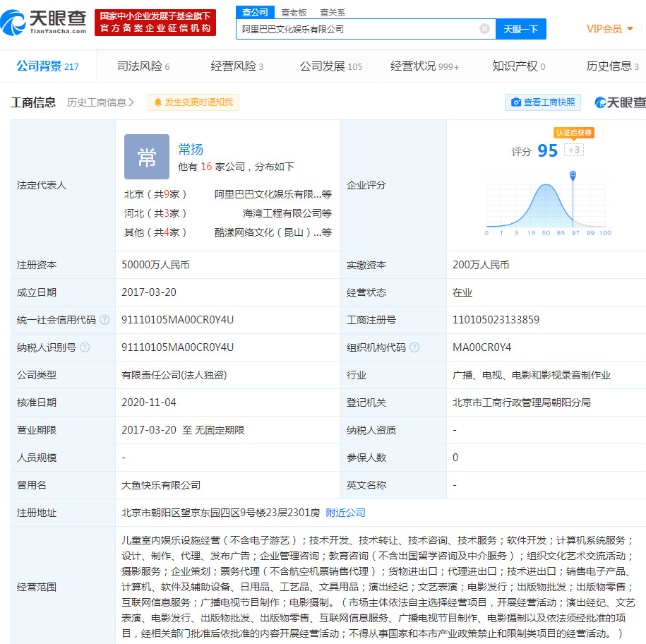The width and height of the screenshot is (646, 644).
Task: Open the 司法风险 tab
Action: (143, 66)
